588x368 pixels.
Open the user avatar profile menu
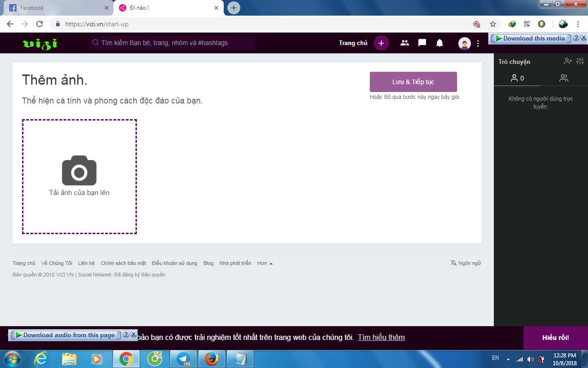pos(464,43)
